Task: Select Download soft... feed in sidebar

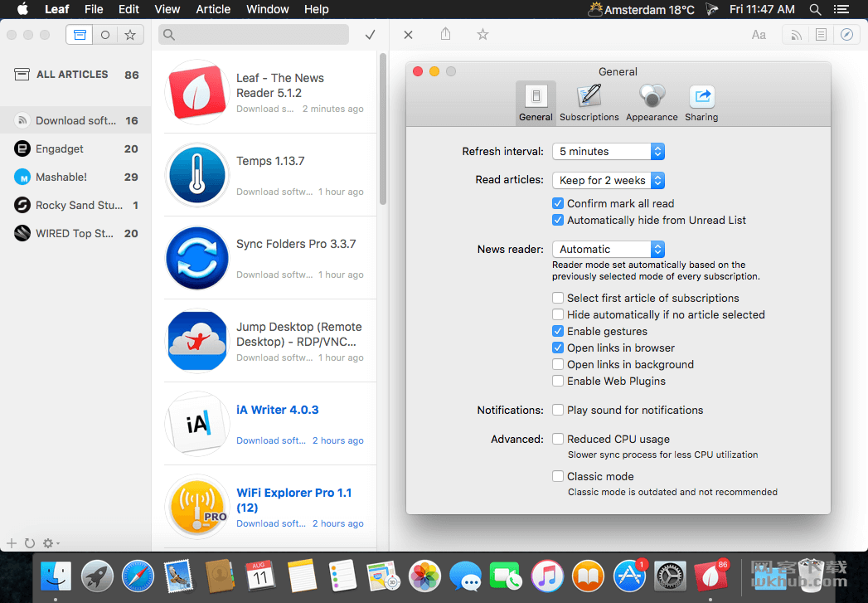Action: [x=75, y=120]
